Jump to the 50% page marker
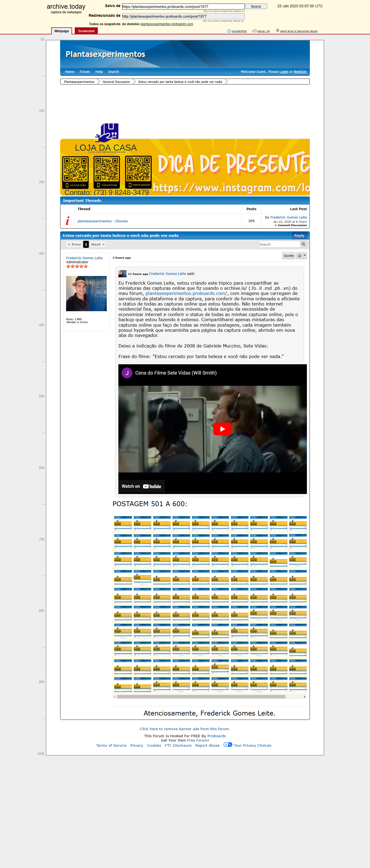The height and width of the screenshot is (868, 370). click(41, 396)
